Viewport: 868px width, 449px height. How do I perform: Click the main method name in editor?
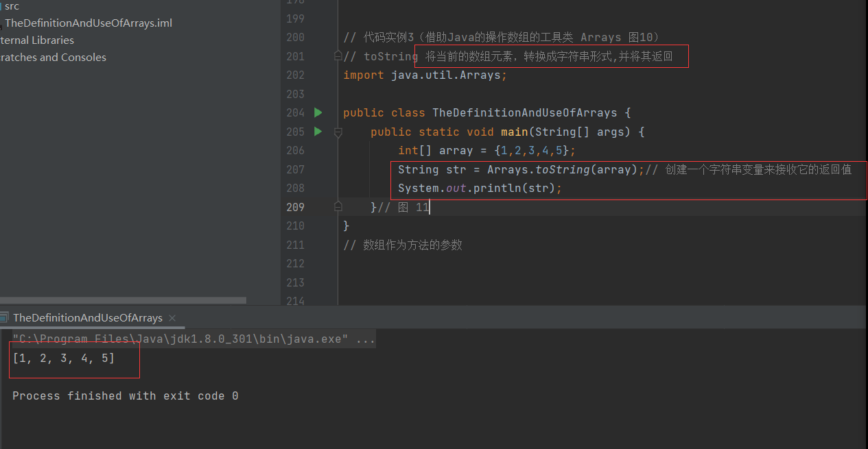pos(514,132)
